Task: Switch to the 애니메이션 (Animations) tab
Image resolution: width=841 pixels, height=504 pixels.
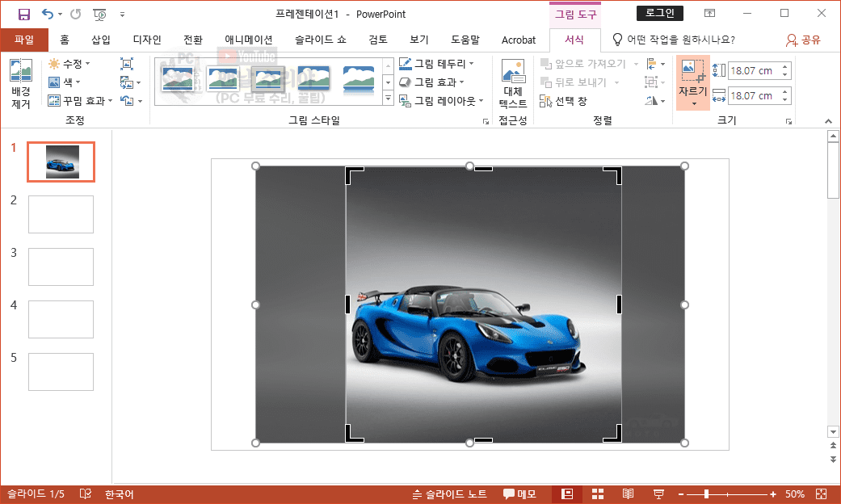Action: [248, 40]
